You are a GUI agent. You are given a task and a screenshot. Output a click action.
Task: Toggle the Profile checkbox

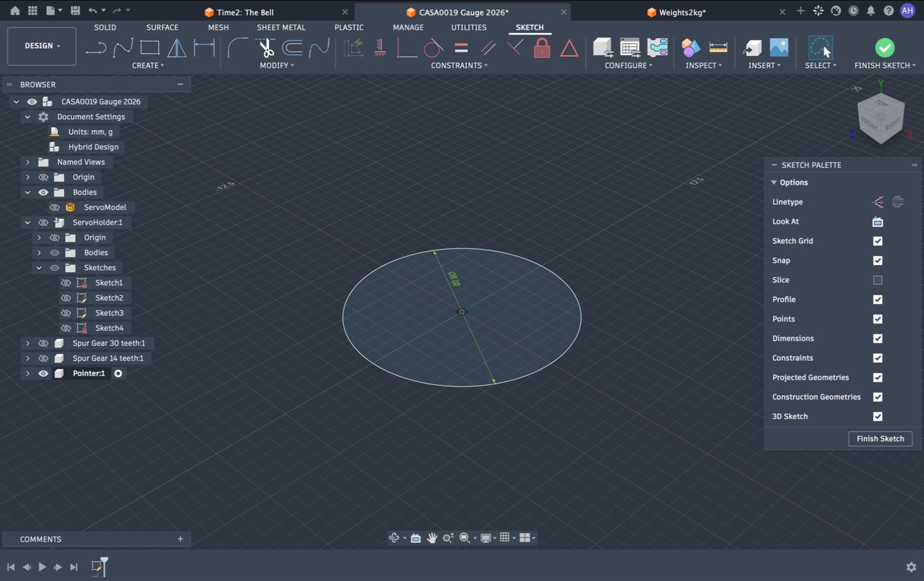pos(878,299)
